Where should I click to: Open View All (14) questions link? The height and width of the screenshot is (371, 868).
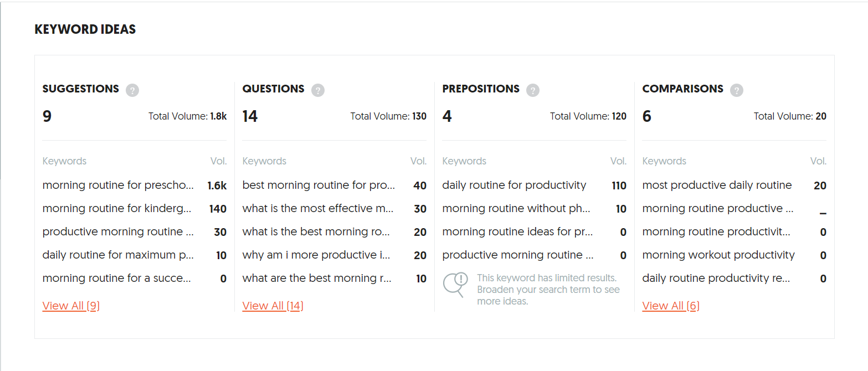[x=273, y=306]
